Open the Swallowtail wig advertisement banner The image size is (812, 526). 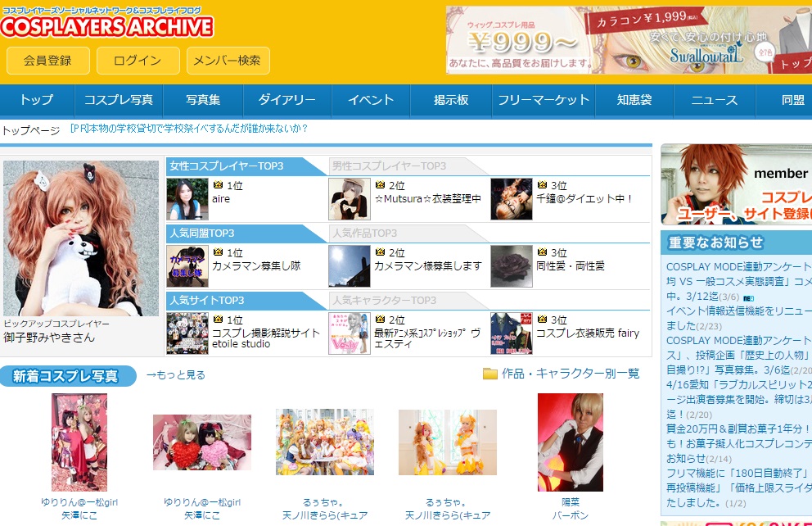coord(629,40)
